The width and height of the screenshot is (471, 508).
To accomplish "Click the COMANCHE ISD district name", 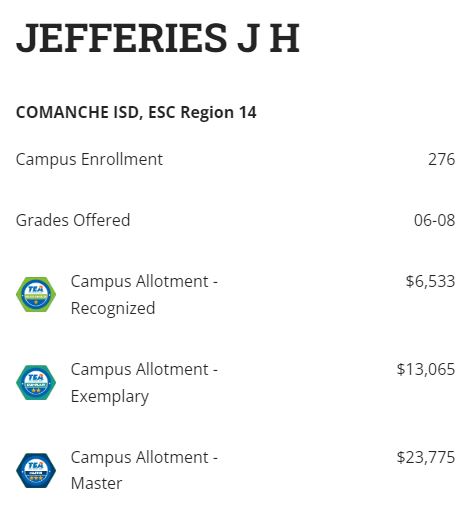I will coord(77,112).
